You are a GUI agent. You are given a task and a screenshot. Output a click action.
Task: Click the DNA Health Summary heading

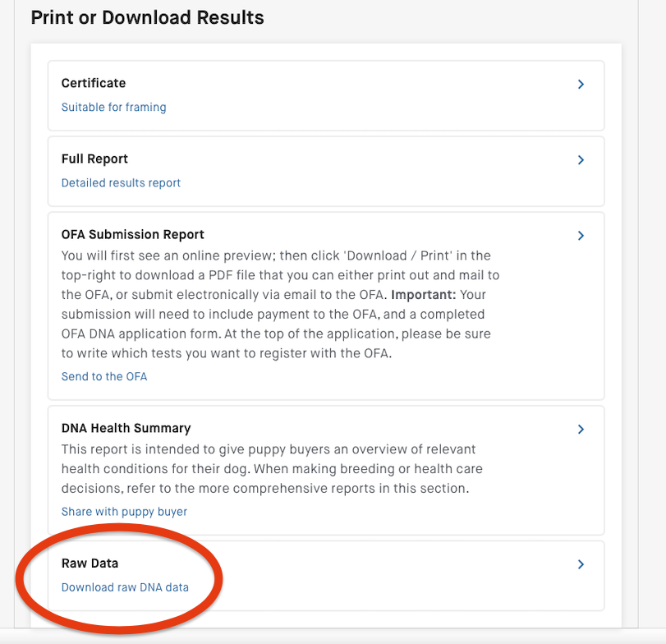tap(126, 428)
